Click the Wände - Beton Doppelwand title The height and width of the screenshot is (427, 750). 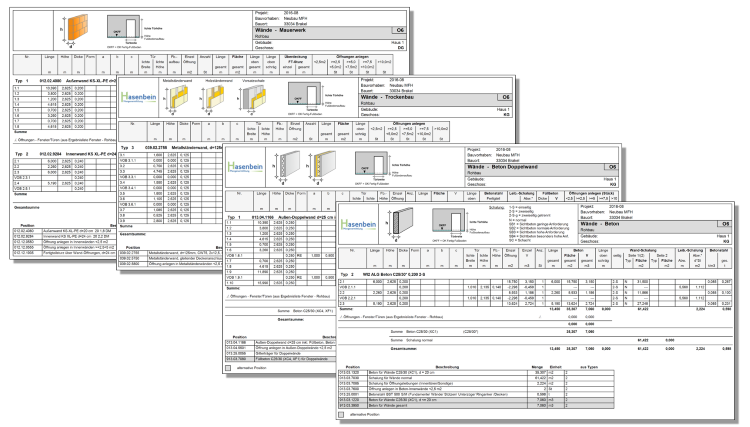coord(502,167)
